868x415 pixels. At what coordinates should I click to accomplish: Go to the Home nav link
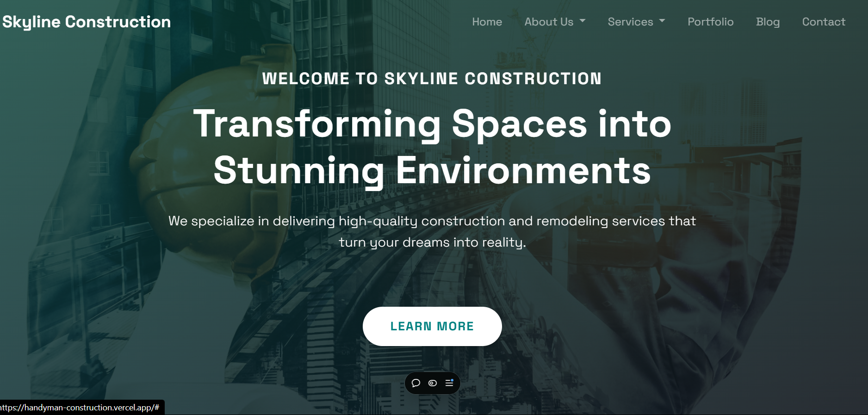click(x=487, y=22)
